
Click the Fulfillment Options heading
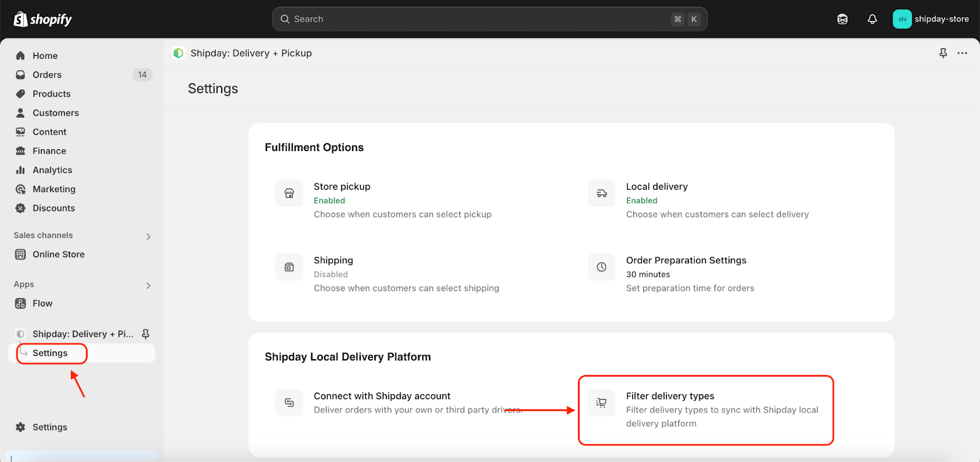coord(314,147)
